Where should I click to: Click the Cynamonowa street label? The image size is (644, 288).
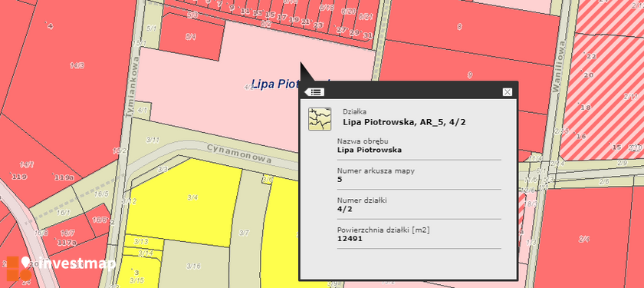pyautogui.click(x=239, y=153)
